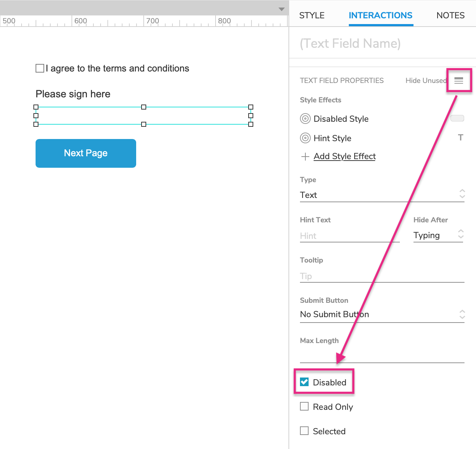Click the Hint Style text preview T icon
The width and height of the screenshot is (476, 449).
pyautogui.click(x=460, y=138)
